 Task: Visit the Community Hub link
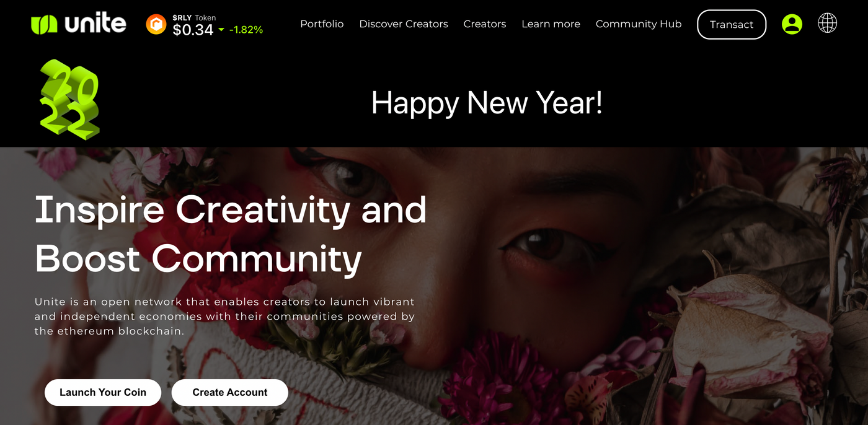[639, 24]
